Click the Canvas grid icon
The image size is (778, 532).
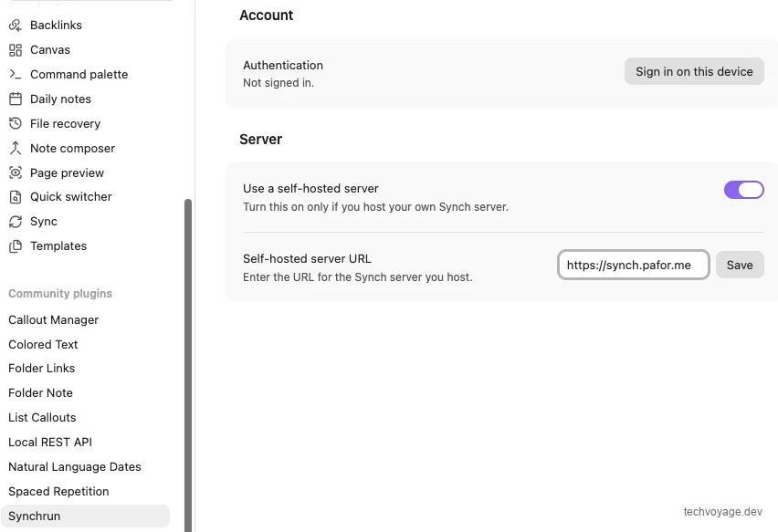16,50
